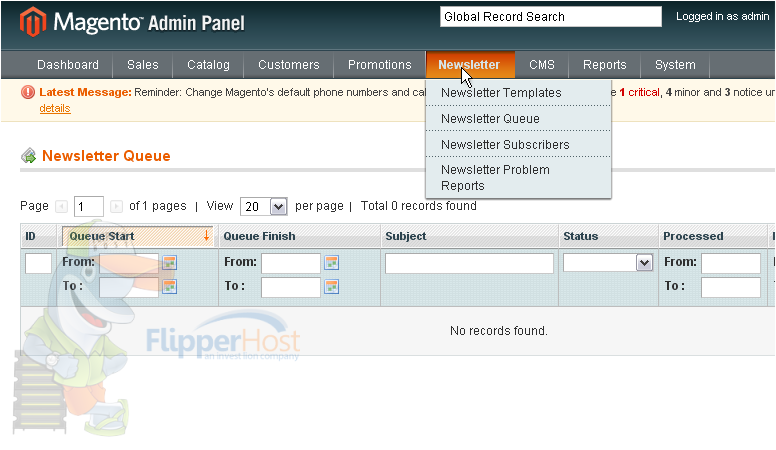Follow the details link in message bar

pyautogui.click(x=55, y=108)
